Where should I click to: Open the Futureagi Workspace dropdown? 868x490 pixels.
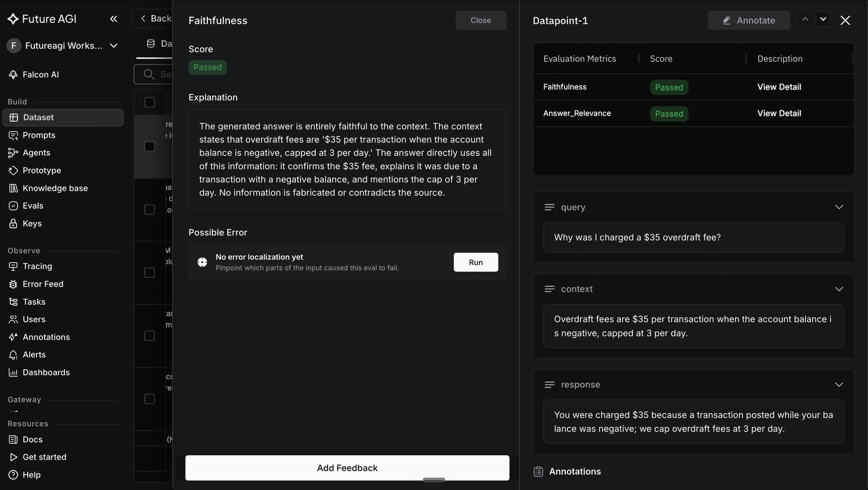coord(62,46)
